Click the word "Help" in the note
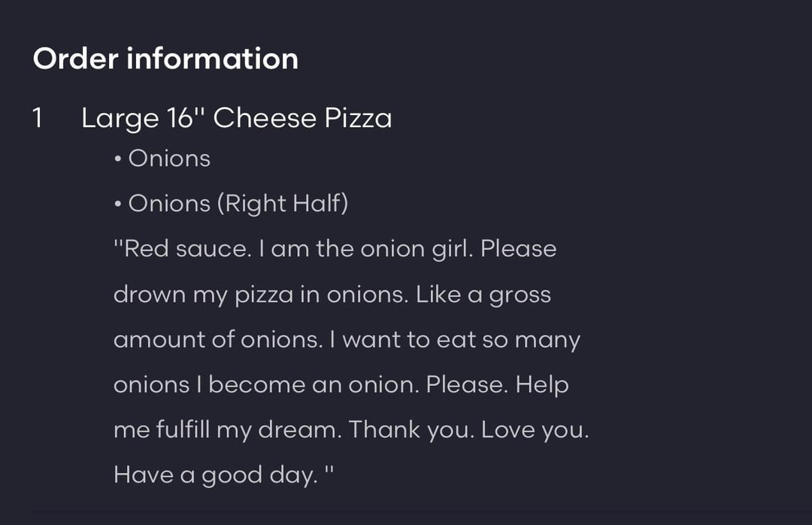The height and width of the screenshot is (525, 812). click(x=541, y=384)
